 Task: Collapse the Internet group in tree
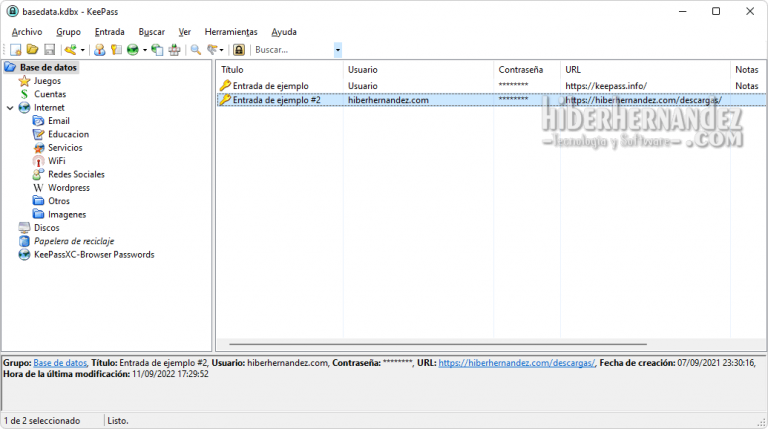pos(10,108)
